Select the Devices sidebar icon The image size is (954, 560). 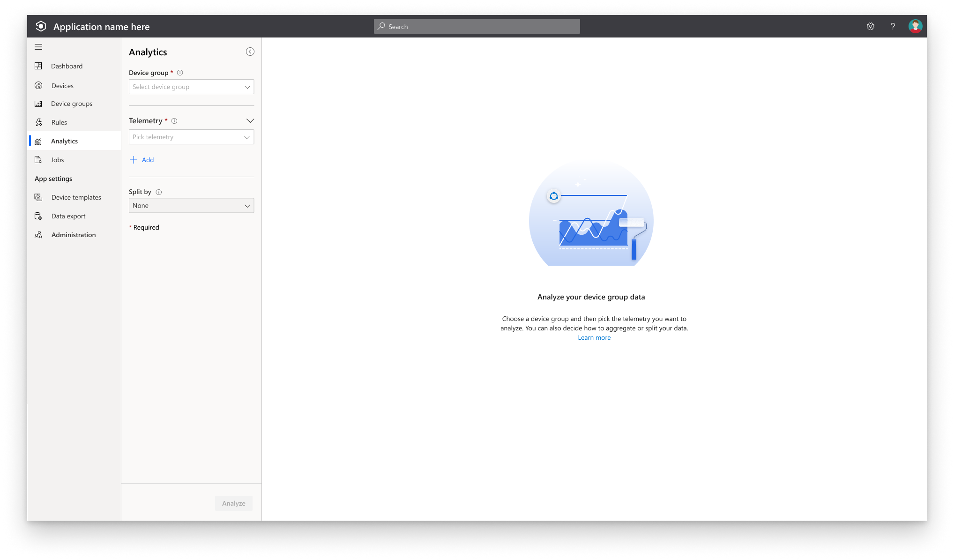pos(62,85)
